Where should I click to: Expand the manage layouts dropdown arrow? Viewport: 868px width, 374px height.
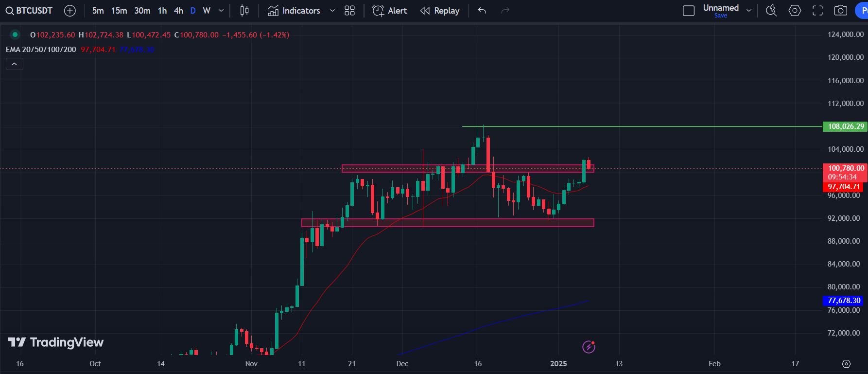[749, 11]
